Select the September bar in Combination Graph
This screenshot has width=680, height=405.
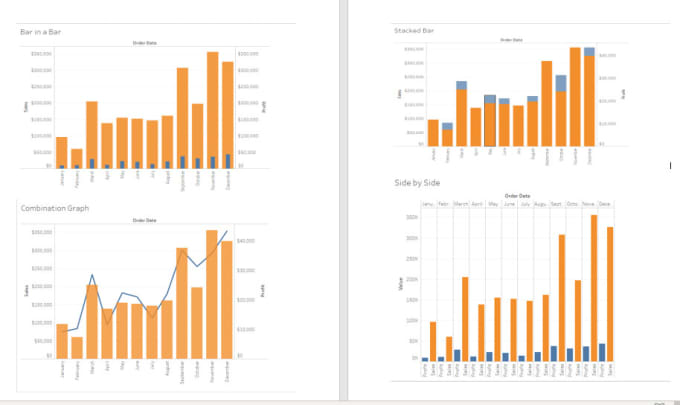[182, 300]
